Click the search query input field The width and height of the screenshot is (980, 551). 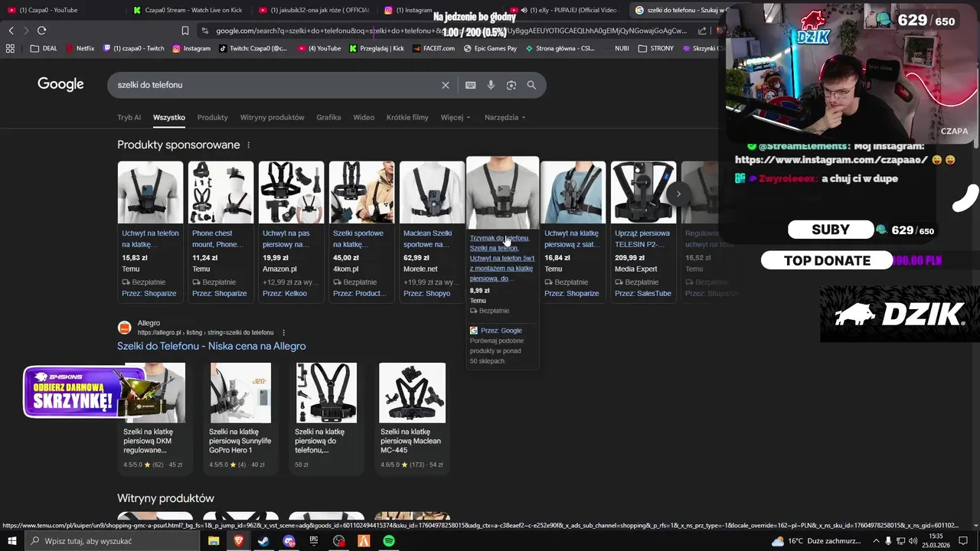click(x=276, y=85)
